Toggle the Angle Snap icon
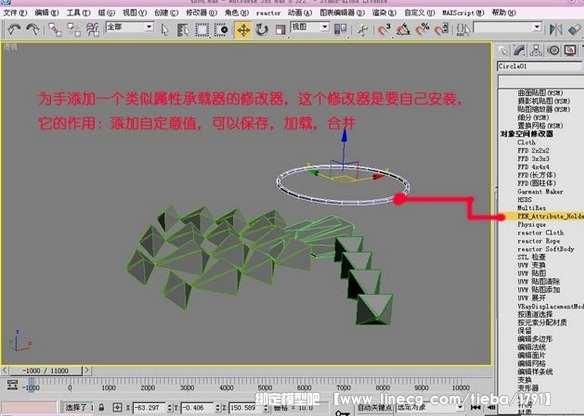 pos(403,30)
